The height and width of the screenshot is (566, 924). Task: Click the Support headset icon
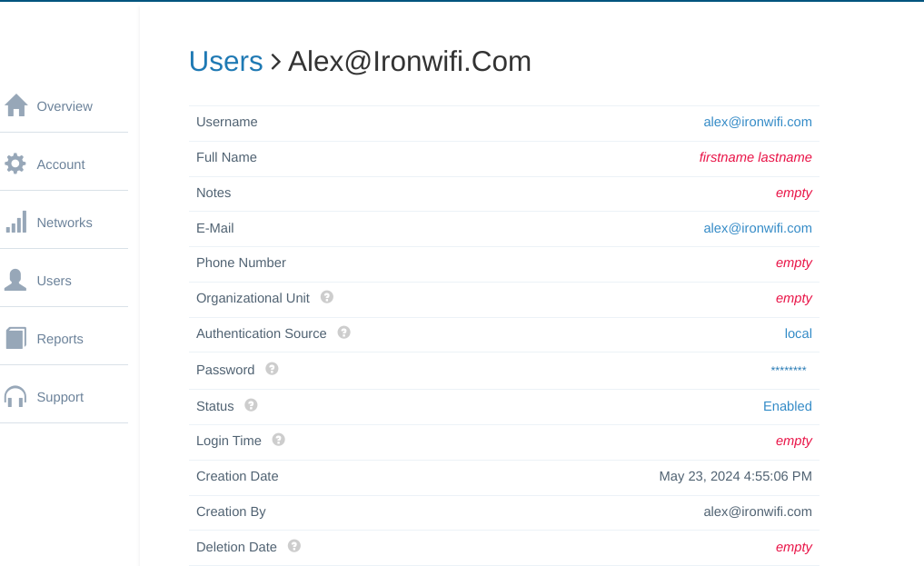pyautogui.click(x=15, y=396)
